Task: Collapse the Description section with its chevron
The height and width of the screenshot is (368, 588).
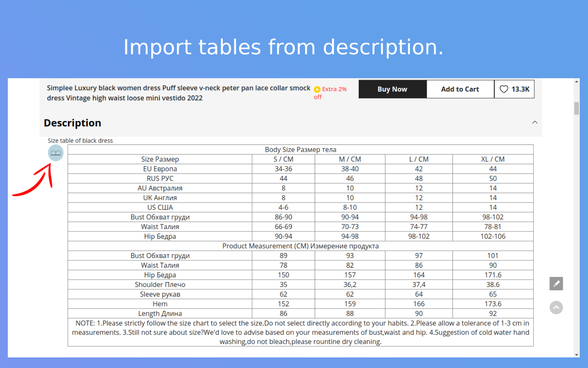Action: (x=535, y=122)
